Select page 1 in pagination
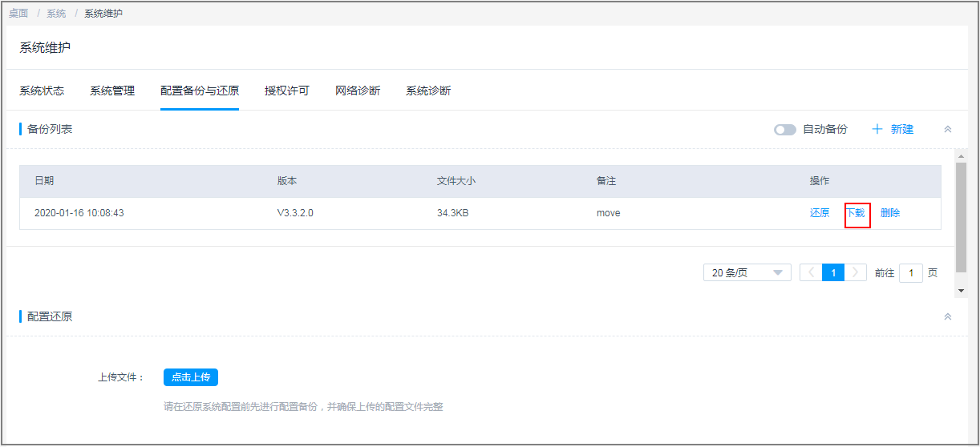Image resolution: width=980 pixels, height=447 pixels. 833,273
